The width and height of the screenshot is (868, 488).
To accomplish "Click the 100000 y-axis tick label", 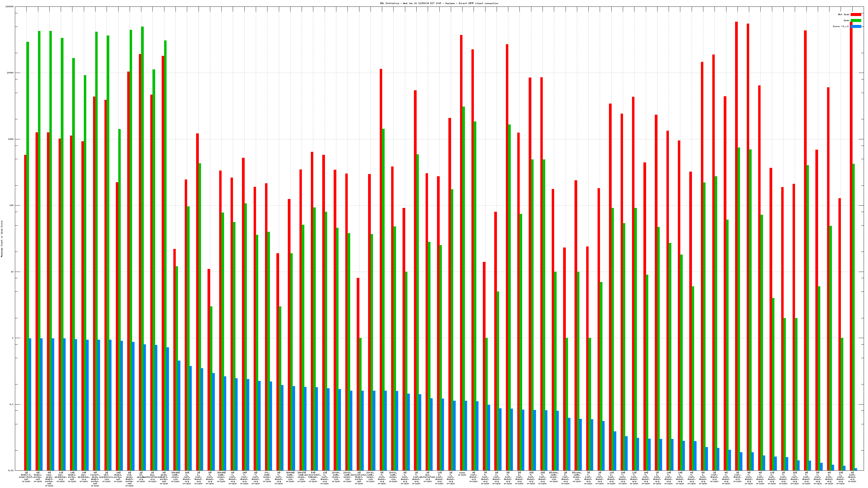I will (10, 7).
